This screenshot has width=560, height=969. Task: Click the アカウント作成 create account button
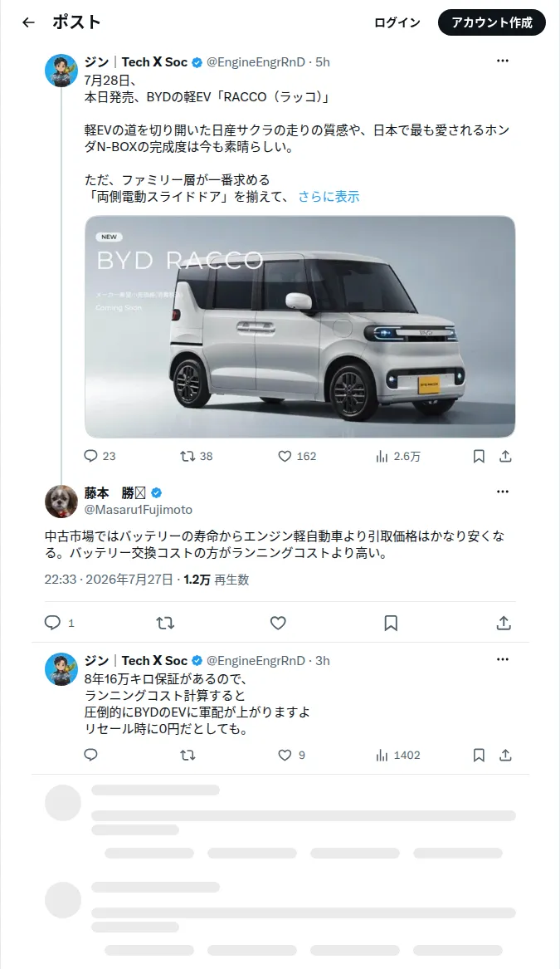point(491,23)
